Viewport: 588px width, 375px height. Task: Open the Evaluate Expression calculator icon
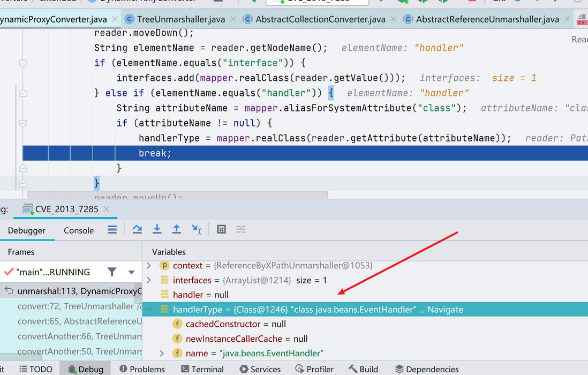point(221,229)
